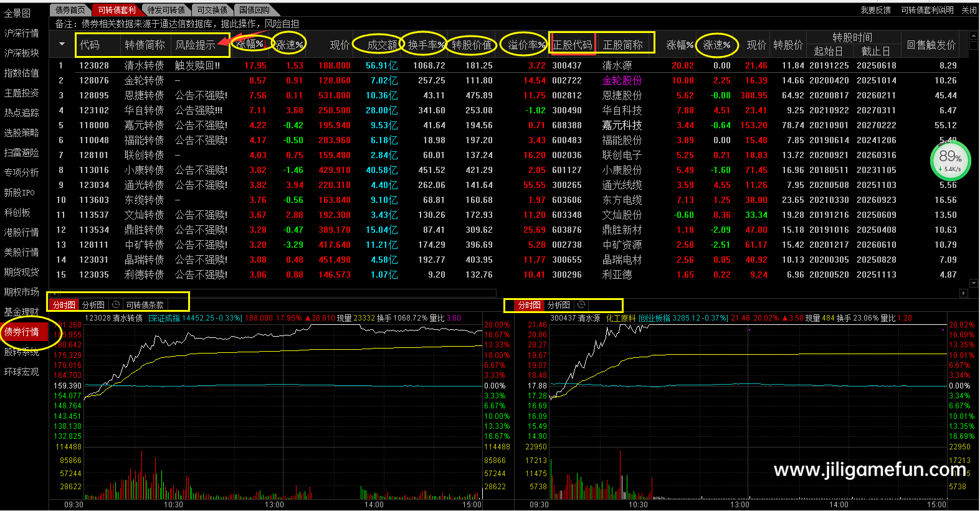Switch to the 待发可转债 tab

click(x=166, y=10)
